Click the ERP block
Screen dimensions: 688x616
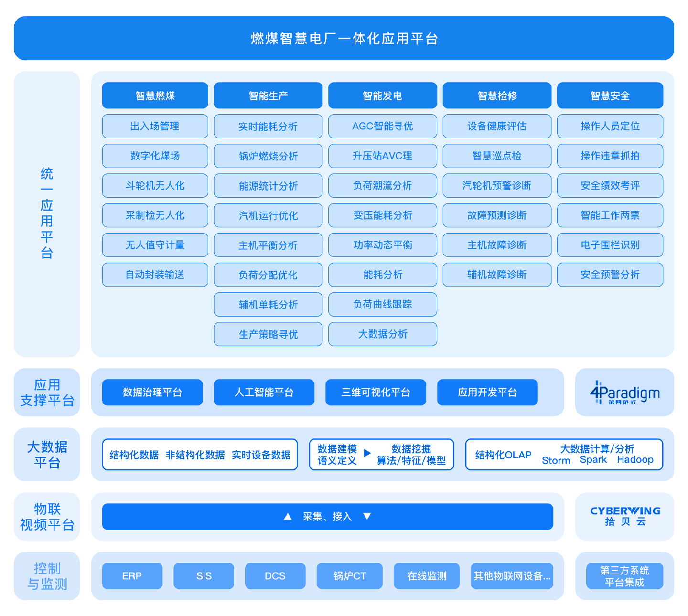point(132,576)
